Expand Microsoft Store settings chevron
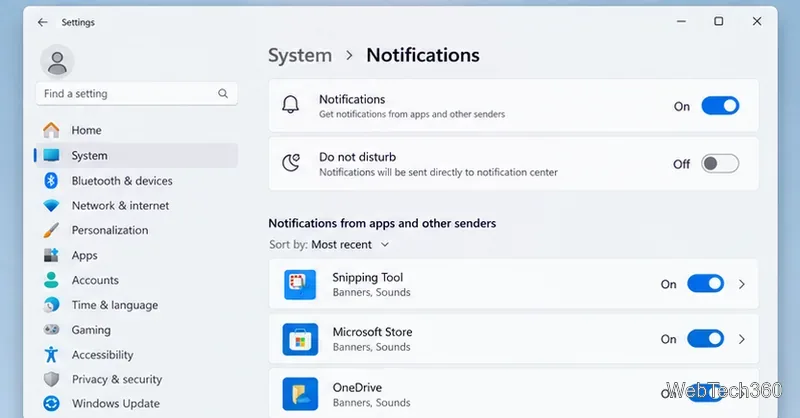The image size is (800, 418). click(742, 339)
